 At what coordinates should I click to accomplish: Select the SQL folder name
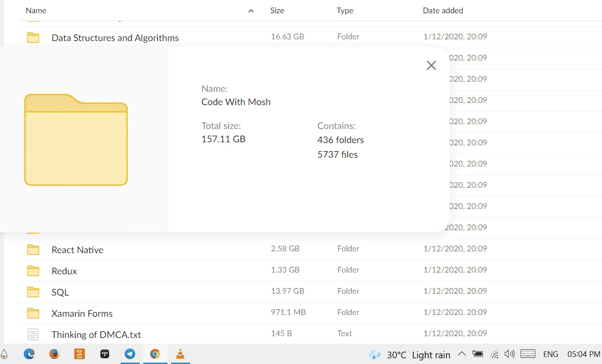pos(60,292)
